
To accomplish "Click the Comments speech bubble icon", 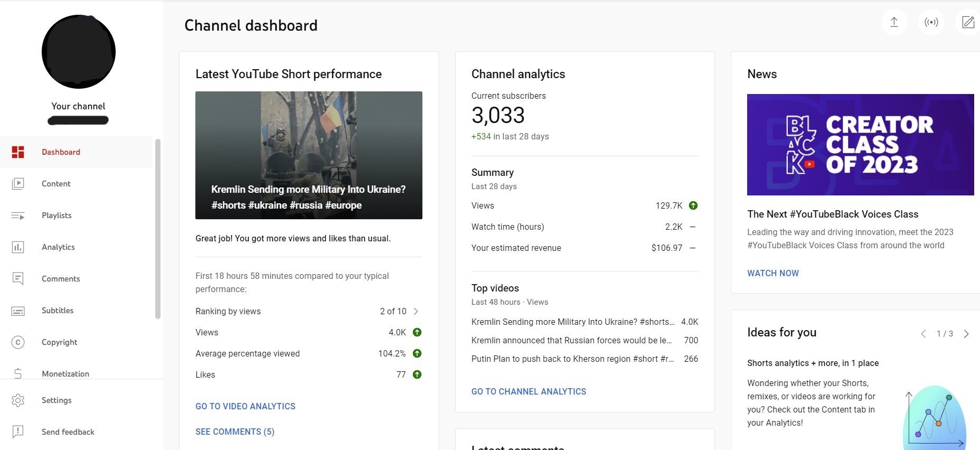I will [x=18, y=279].
